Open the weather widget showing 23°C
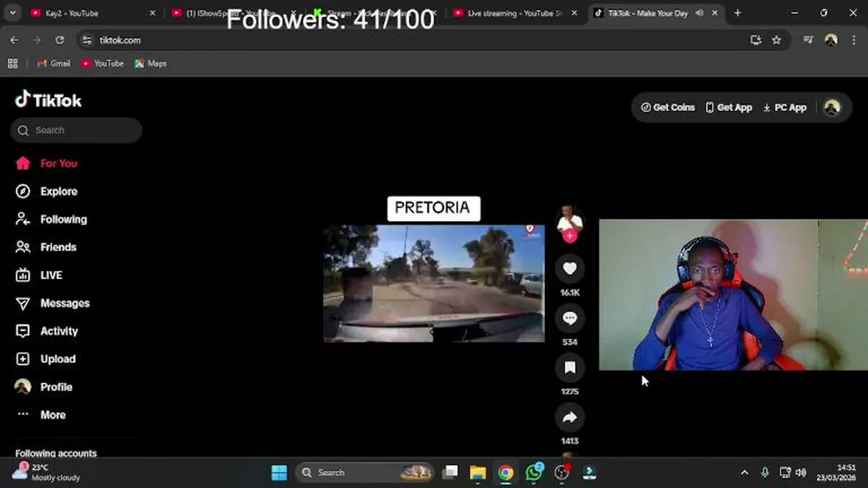The image size is (868, 488). coord(46,472)
